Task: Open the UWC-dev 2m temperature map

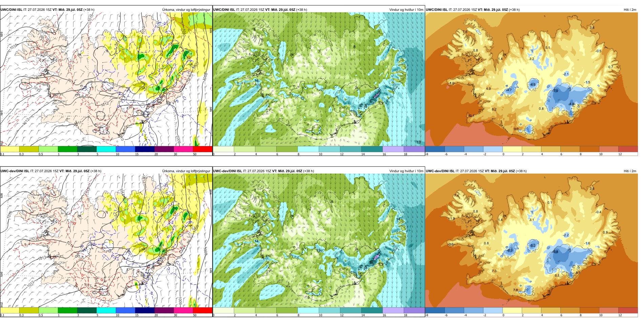Action: (531, 241)
